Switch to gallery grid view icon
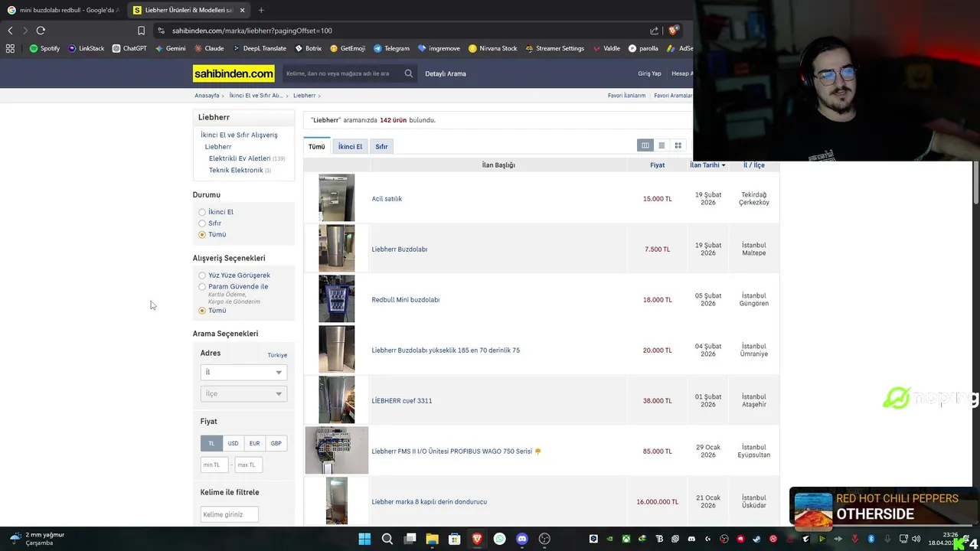Screen dimensions: 980x551 click(678, 145)
